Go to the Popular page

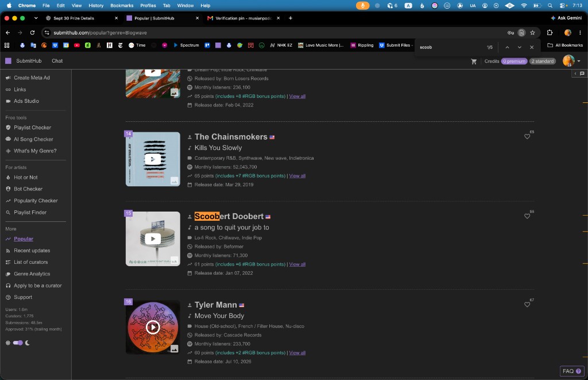pos(23,239)
